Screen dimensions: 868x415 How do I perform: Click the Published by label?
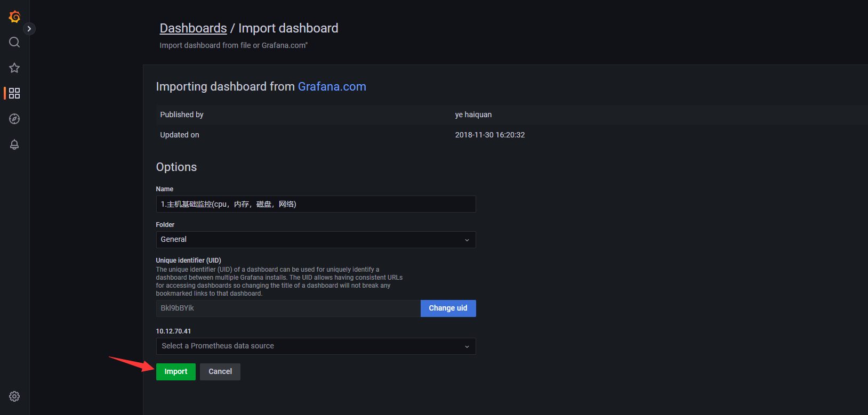point(182,115)
